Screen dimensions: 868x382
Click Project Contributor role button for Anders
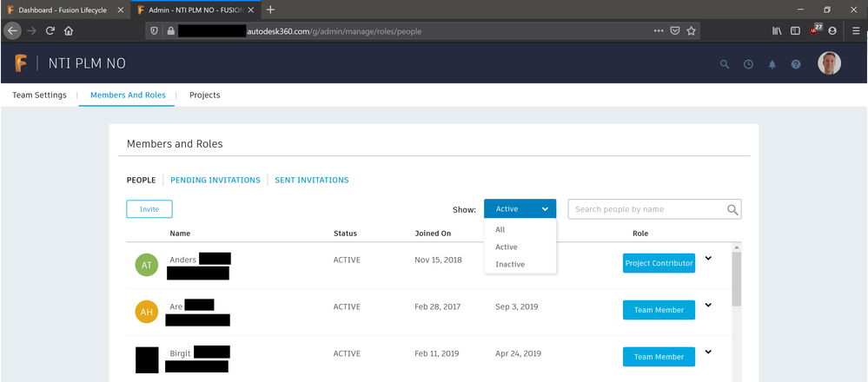coord(659,263)
